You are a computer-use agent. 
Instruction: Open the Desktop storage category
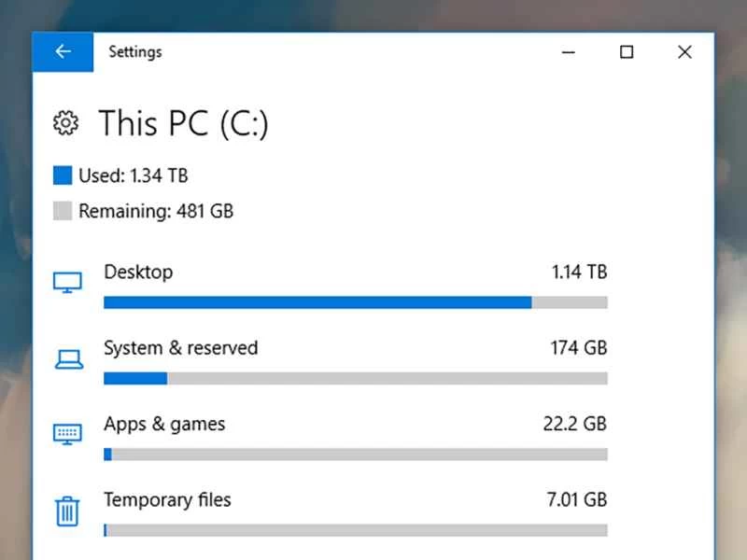tap(138, 272)
